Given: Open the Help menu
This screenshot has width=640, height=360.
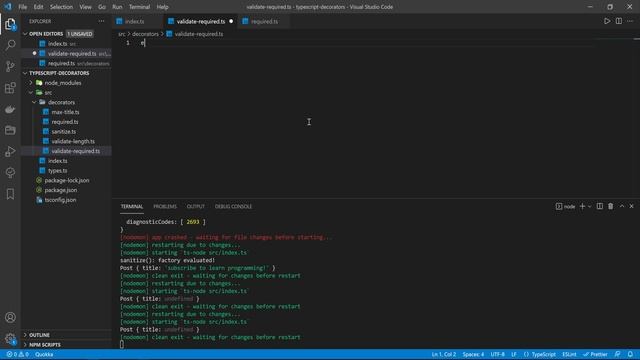Looking at the screenshot, I should coord(162,7).
